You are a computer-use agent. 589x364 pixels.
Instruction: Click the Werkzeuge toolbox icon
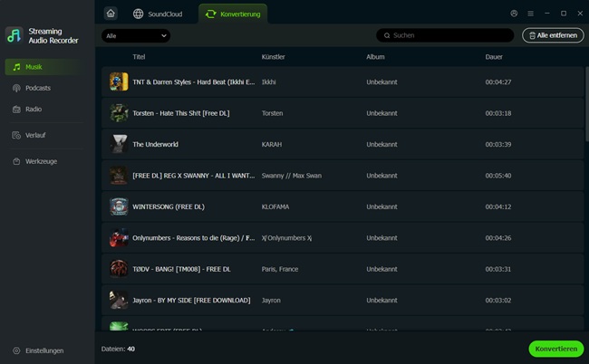[16, 161]
